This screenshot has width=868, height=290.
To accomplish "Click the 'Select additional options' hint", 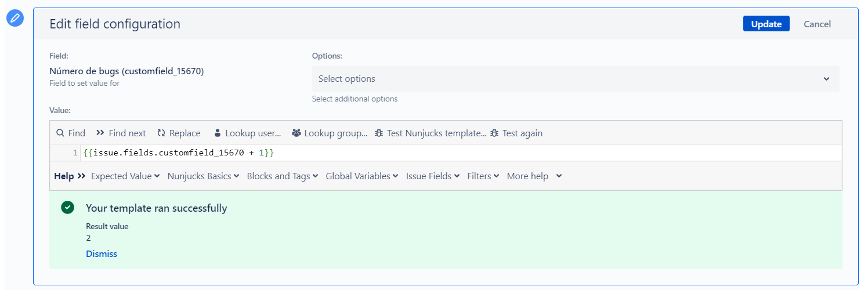I will (355, 99).
